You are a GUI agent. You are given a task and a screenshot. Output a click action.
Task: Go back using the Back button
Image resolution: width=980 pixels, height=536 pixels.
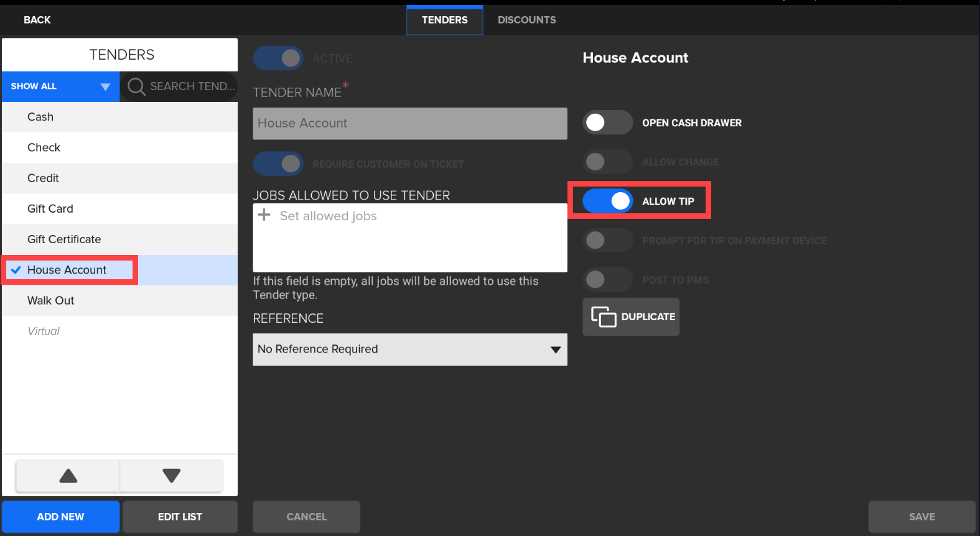37,20
